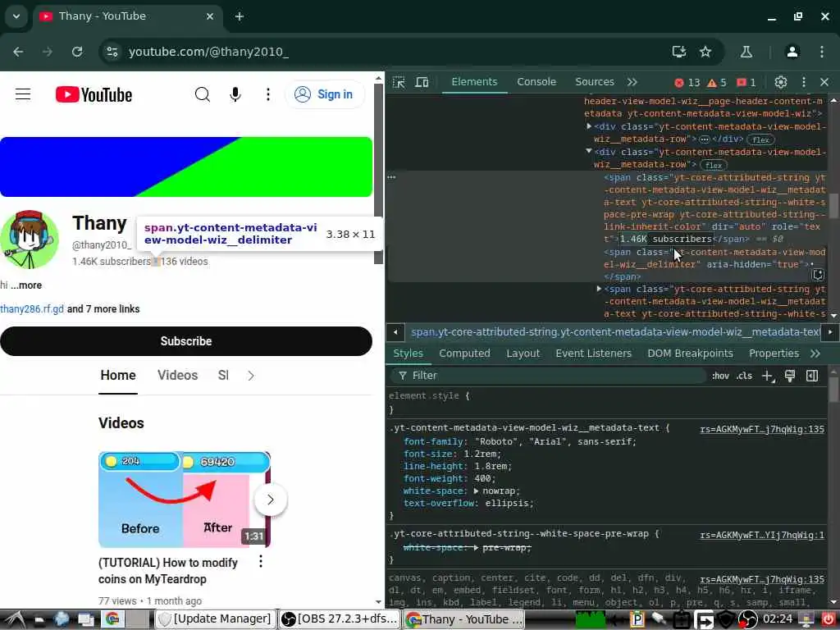Image resolution: width=840 pixels, height=630 pixels.
Task: Expand channel description ...more
Action: 26,285
